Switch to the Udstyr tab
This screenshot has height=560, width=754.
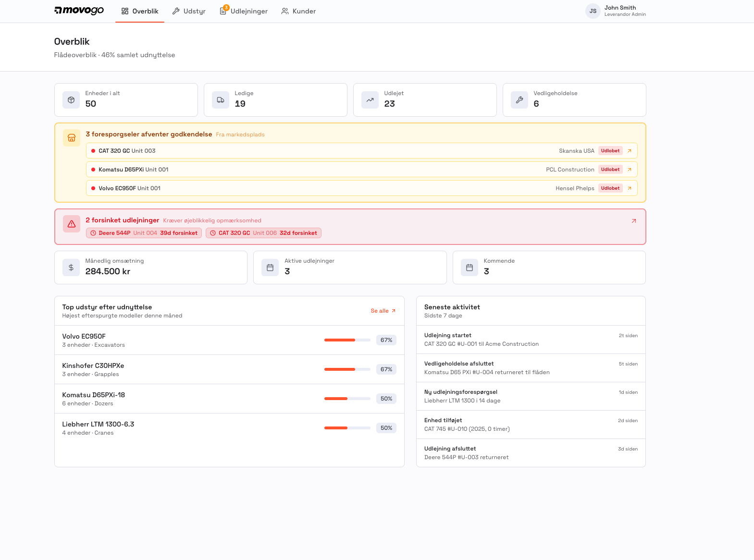point(189,11)
